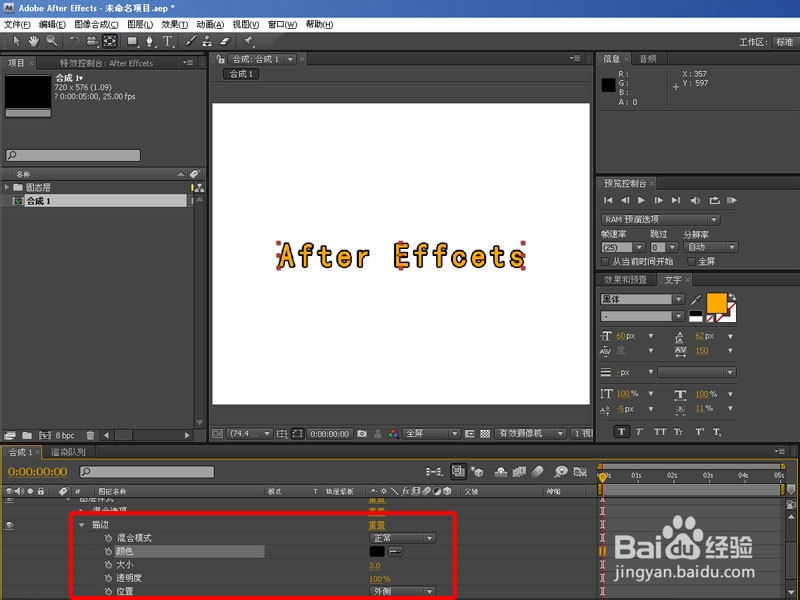The height and width of the screenshot is (600, 800).
Task: Collapse the 描边 property group
Action: coord(82,525)
